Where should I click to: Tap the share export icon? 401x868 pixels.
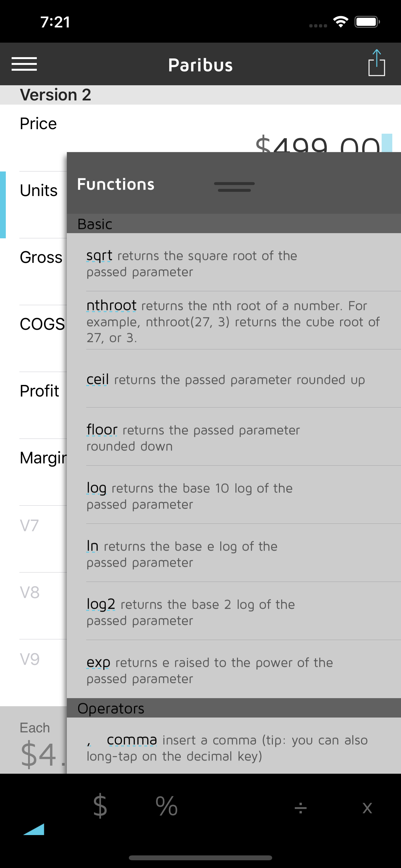click(x=376, y=63)
